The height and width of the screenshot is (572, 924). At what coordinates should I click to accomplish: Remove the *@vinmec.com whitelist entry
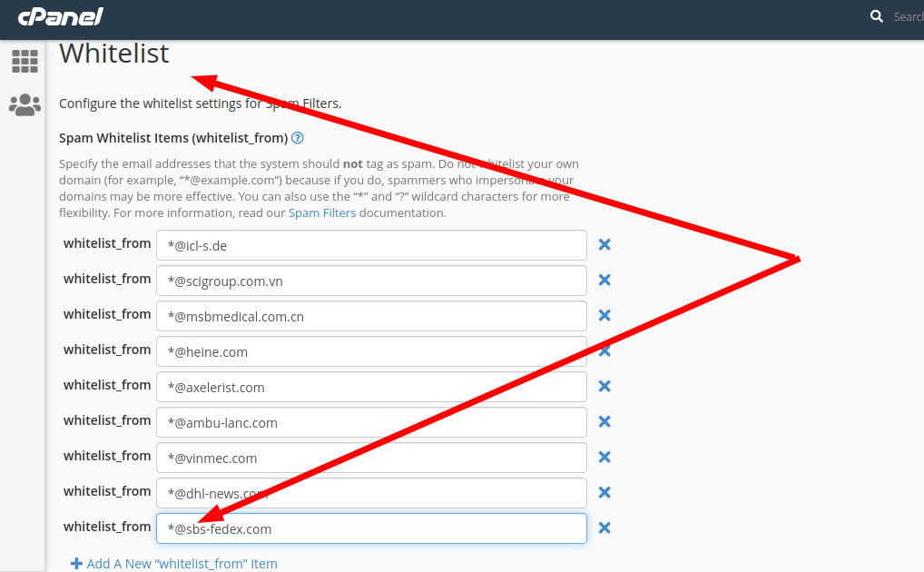[x=605, y=457]
